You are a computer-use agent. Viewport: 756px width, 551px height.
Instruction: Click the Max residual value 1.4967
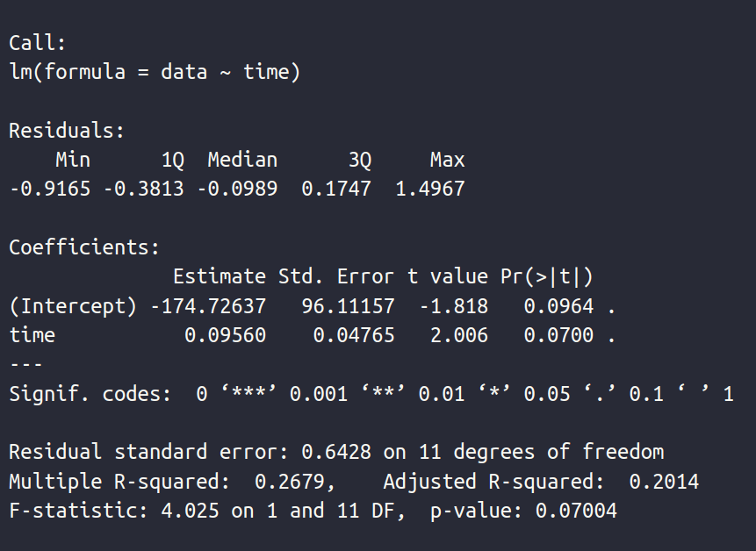pos(429,189)
